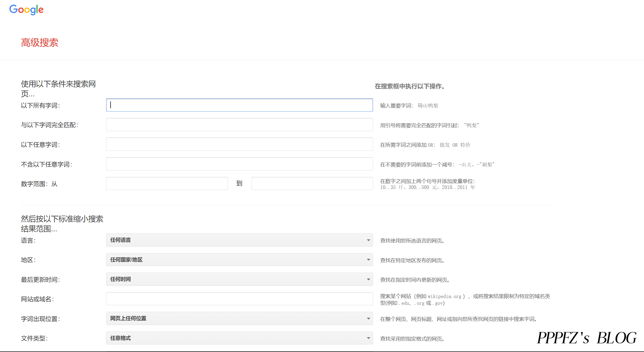
Task: Click the 语言 label
Action: pos(28,240)
